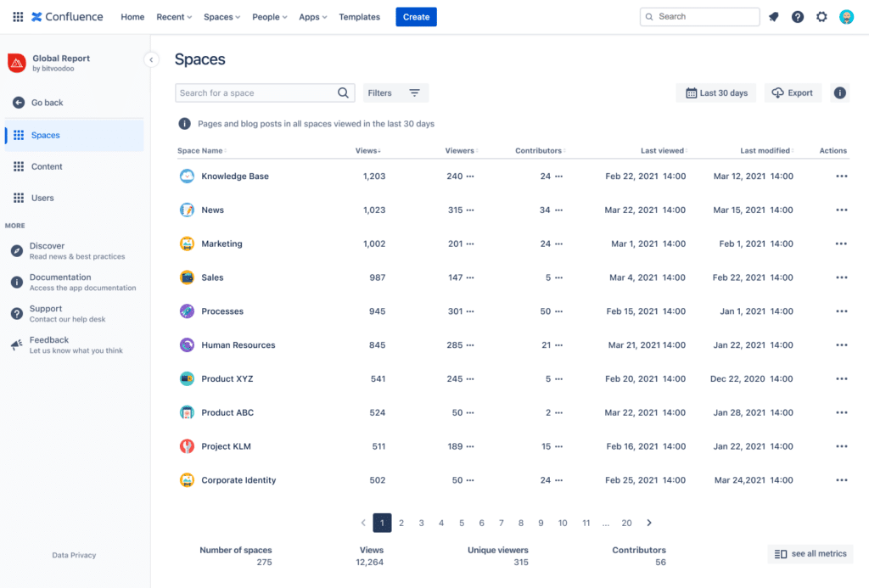Open user profile avatar
This screenshot has width=869, height=588.
(x=846, y=17)
